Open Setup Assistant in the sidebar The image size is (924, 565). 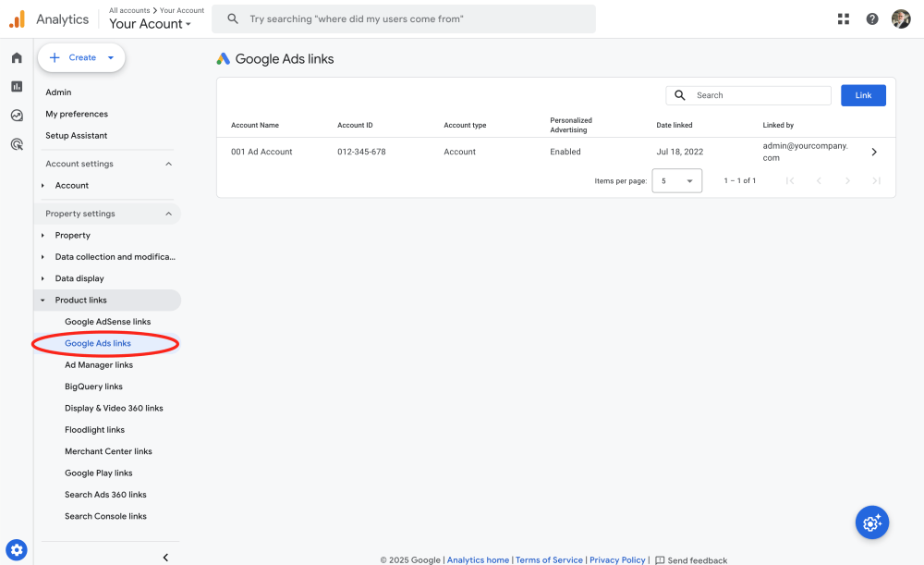(76, 136)
